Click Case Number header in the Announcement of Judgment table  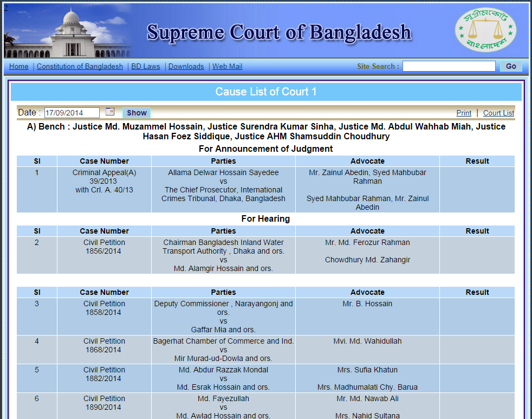[x=104, y=161]
